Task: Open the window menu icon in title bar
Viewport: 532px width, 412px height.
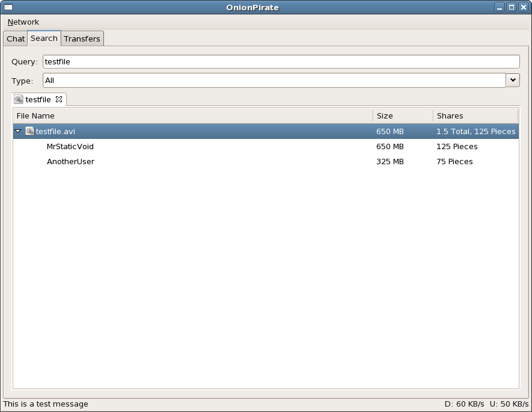Action: (8, 7)
